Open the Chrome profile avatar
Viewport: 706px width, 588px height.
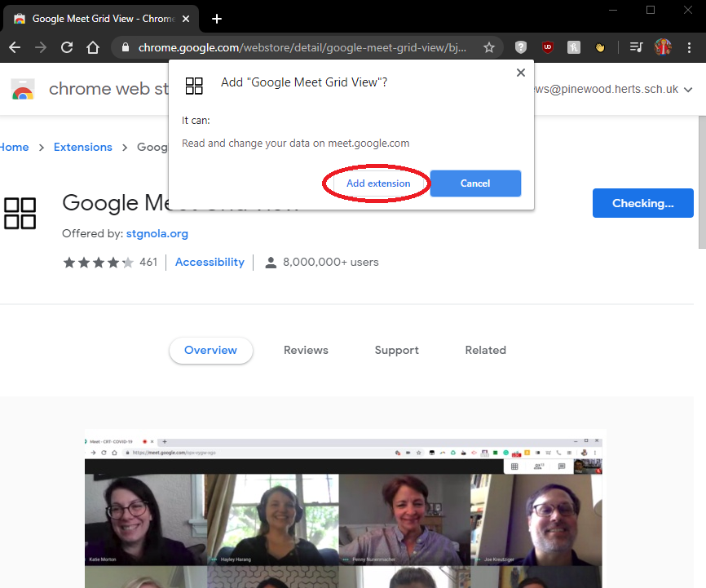click(x=663, y=46)
